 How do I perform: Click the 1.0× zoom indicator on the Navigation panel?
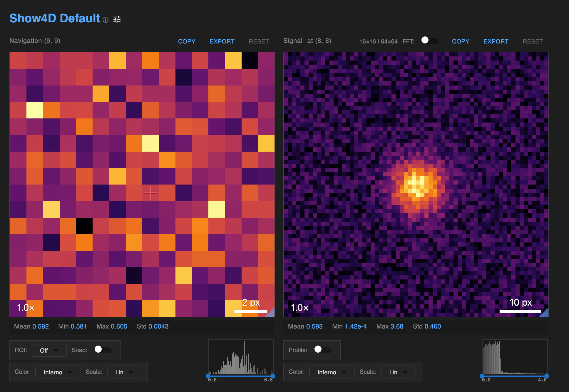point(25,308)
